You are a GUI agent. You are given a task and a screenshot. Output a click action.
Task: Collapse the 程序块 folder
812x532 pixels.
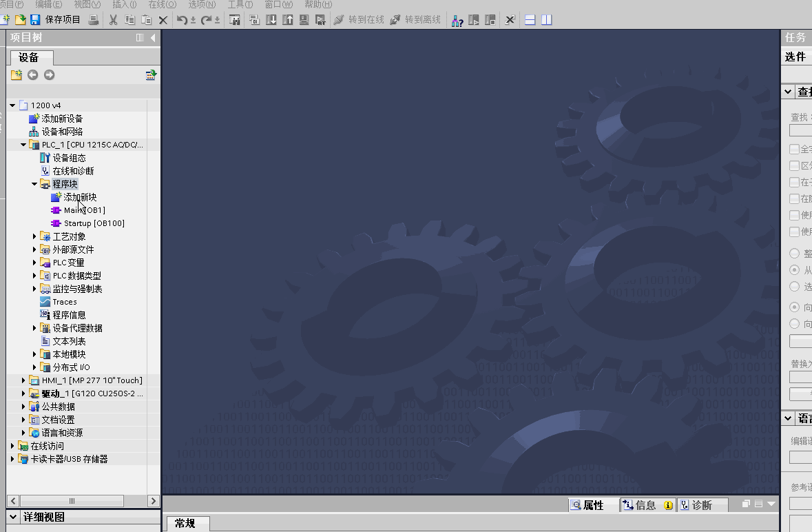[34, 184]
